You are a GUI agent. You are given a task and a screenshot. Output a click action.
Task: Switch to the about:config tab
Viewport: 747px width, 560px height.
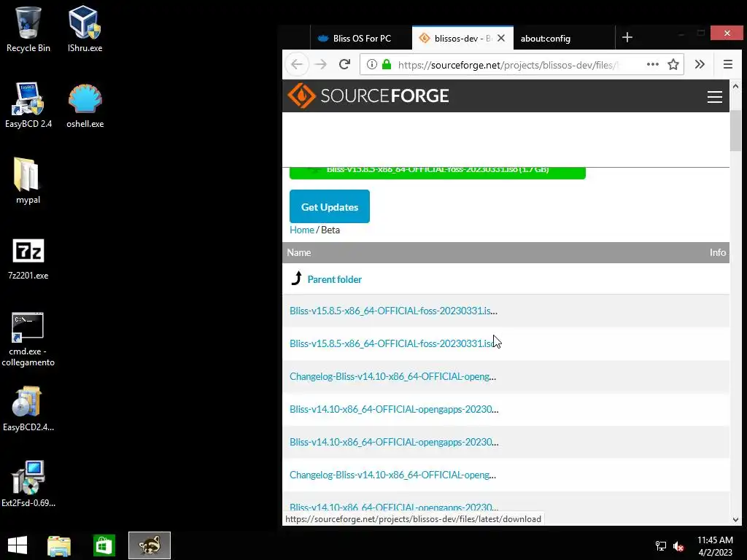pos(564,38)
